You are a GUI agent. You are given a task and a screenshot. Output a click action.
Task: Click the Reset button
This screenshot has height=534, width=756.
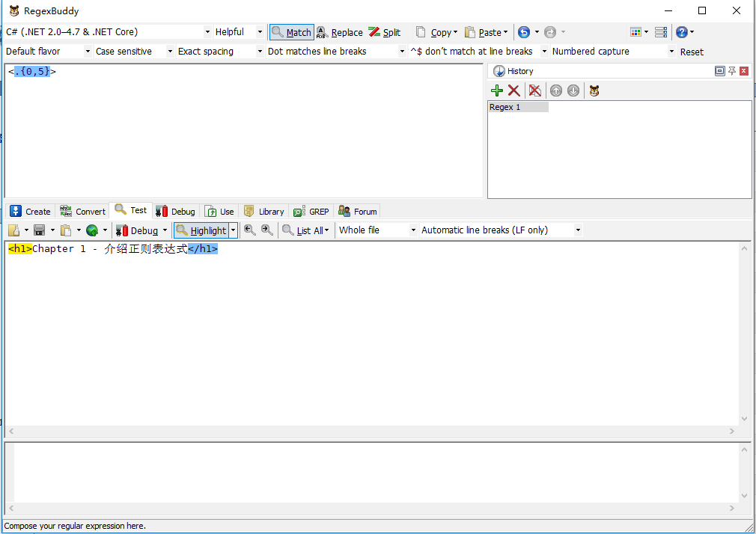click(692, 52)
